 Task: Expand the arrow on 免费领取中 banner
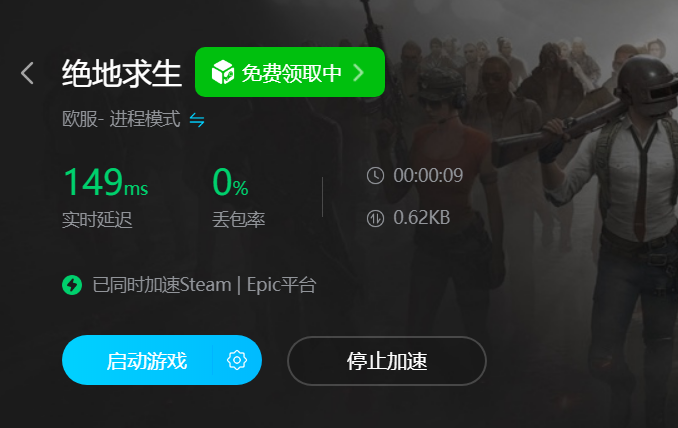pos(358,73)
